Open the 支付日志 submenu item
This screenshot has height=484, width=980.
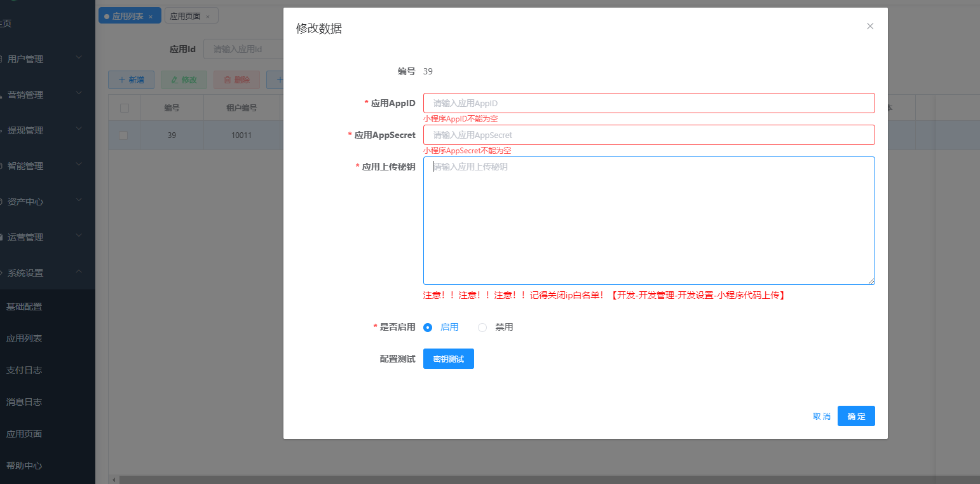coord(48,370)
